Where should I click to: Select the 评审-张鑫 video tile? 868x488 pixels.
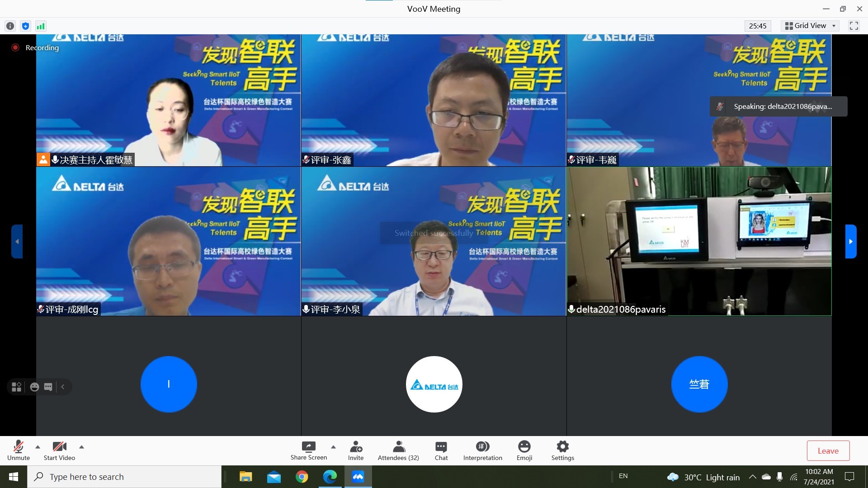tap(434, 100)
